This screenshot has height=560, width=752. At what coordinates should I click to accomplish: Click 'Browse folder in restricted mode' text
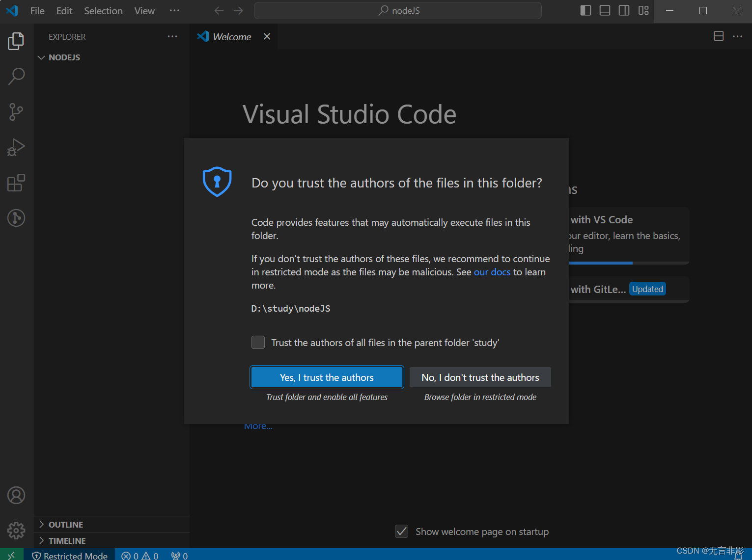click(480, 397)
